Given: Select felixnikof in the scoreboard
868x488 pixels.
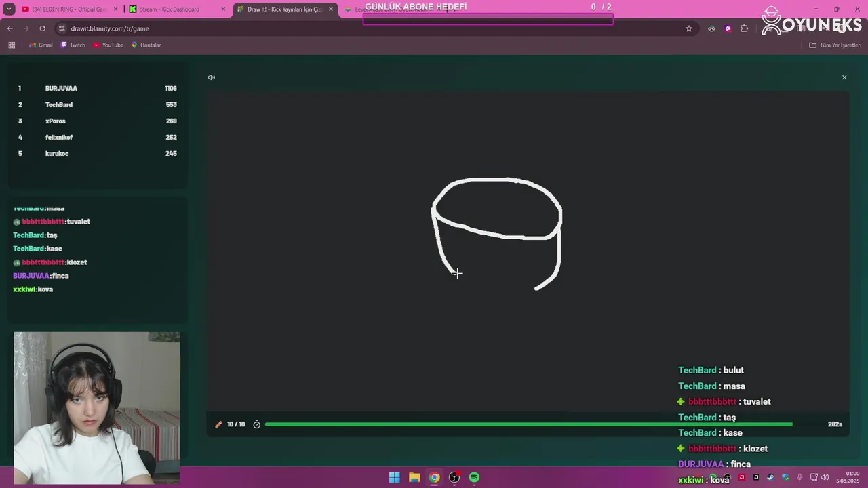Looking at the screenshot, I should (x=59, y=138).
